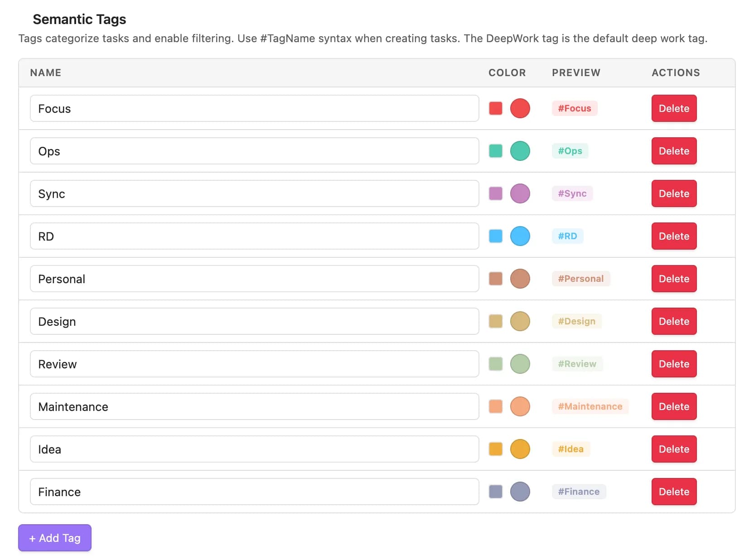Focus the Review tag name field
The width and height of the screenshot is (754, 560).
tap(254, 364)
